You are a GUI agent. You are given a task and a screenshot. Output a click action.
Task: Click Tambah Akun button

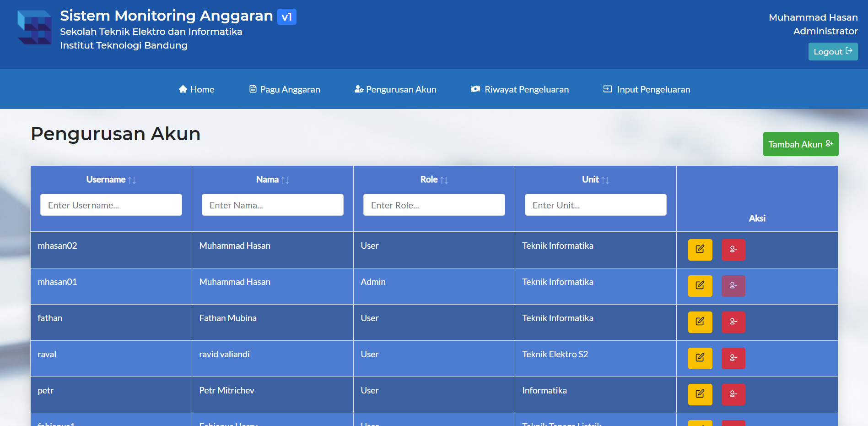click(x=801, y=144)
